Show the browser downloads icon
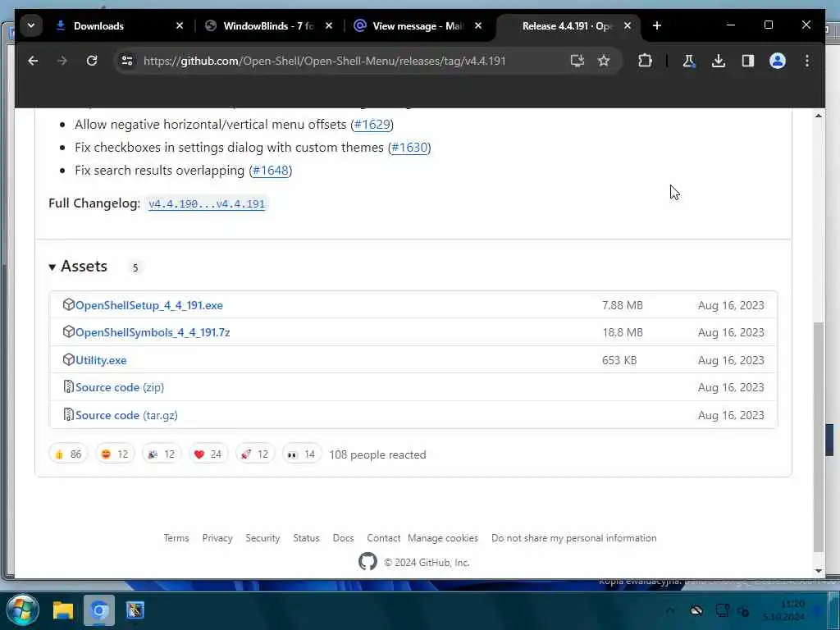 719,61
